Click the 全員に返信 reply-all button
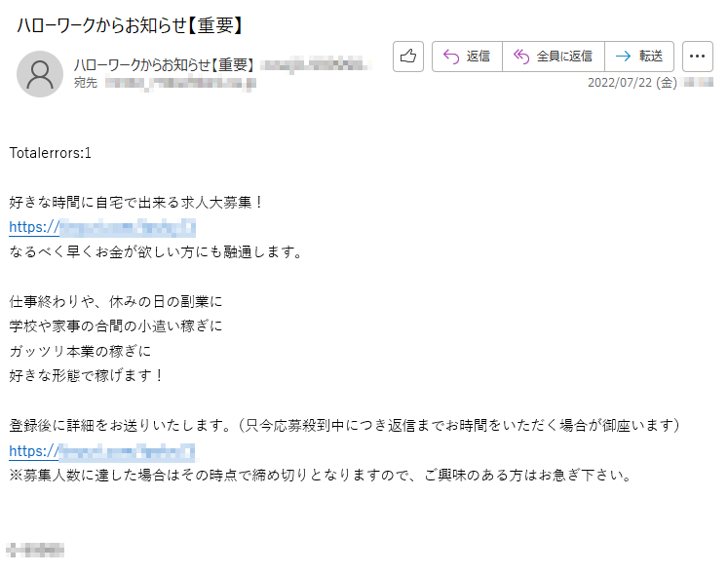 [554, 57]
